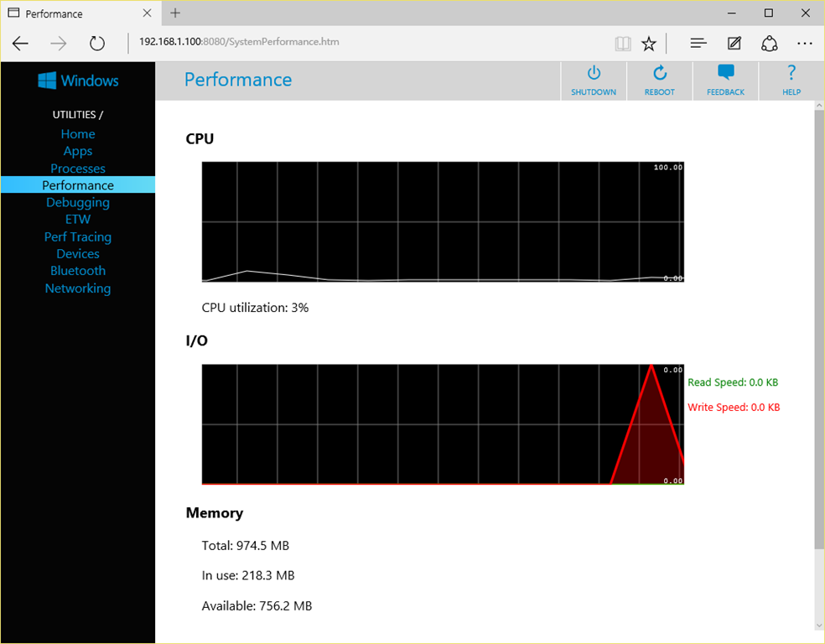Open the More actions ellipsis menu

tap(805, 43)
